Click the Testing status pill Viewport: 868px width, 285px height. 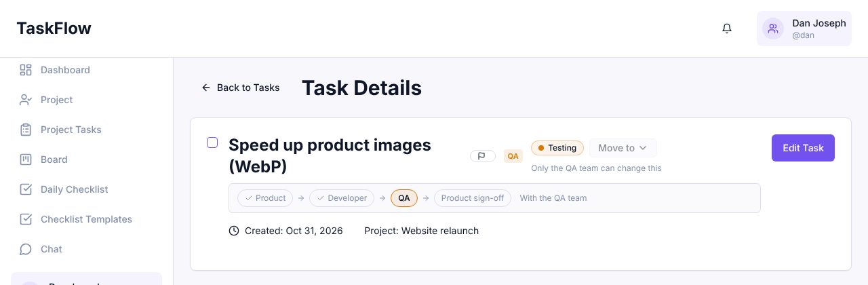point(557,148)
